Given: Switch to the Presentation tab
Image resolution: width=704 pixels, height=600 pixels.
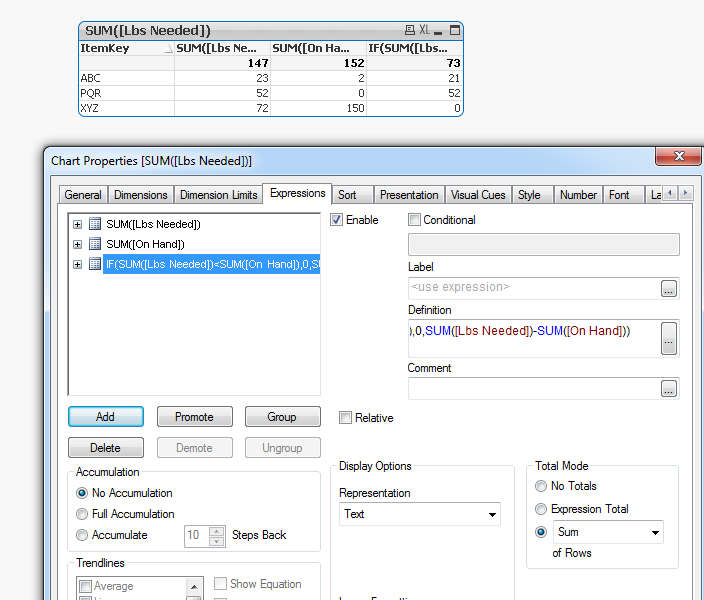Looking at the screenshot, I should [x=408, y=195].
